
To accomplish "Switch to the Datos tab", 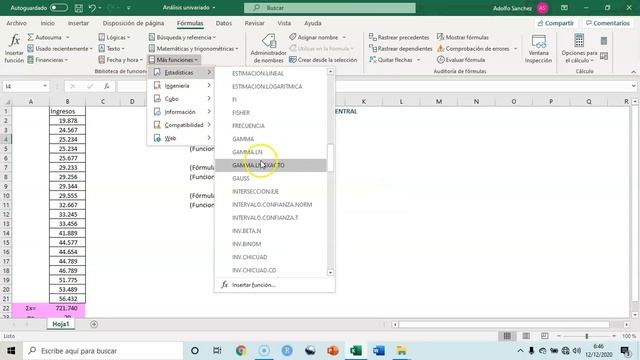I will tap(224, 23).
